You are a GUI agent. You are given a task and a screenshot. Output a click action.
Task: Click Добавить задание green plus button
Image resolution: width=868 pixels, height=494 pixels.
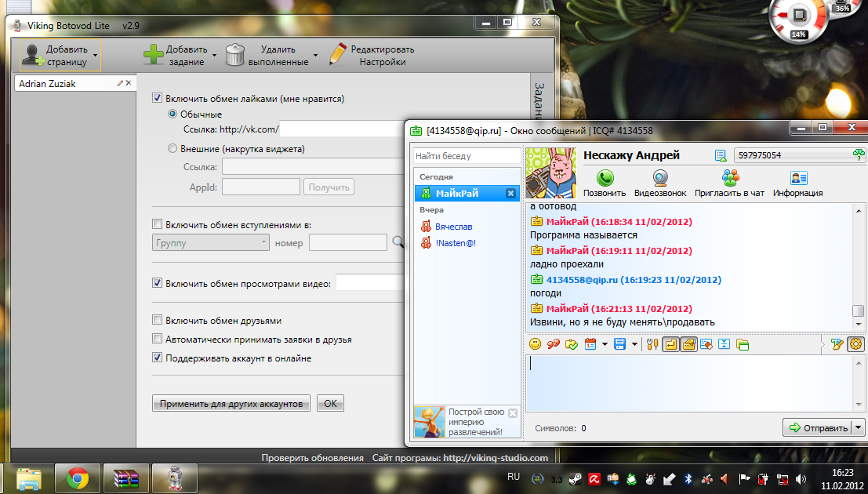pyautogui.click(x=175, y=56)
